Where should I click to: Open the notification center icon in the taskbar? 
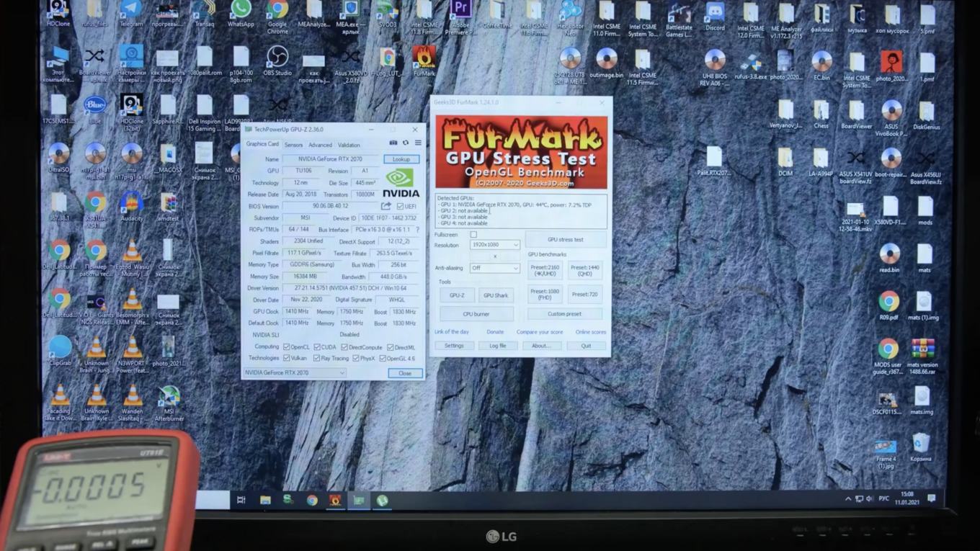932,498
